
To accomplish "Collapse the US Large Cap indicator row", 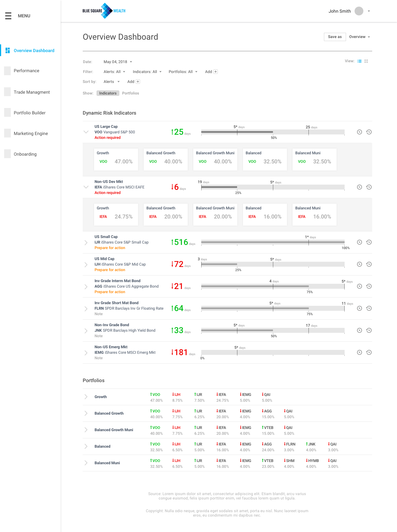I will pos(86,132).
